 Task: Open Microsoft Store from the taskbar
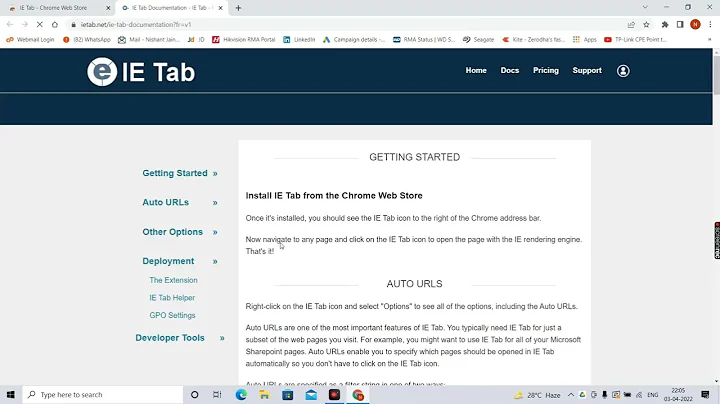pyautogui.click(x=287, y=395)
